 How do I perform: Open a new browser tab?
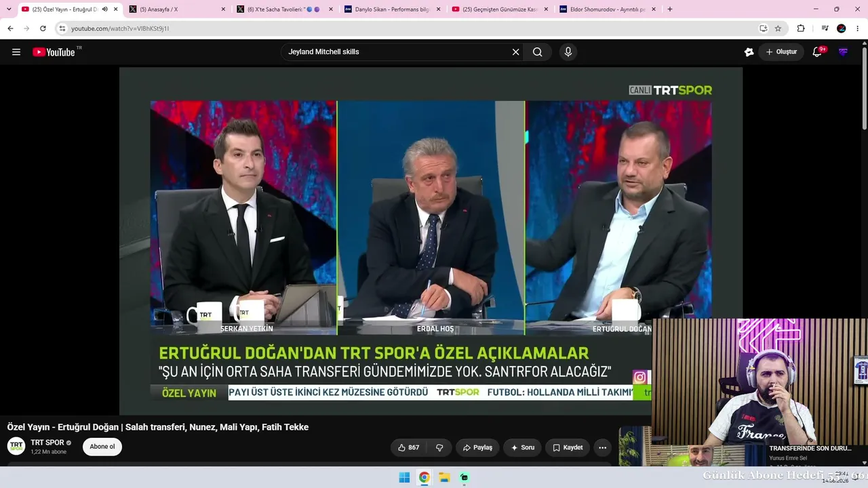(670, 9)
